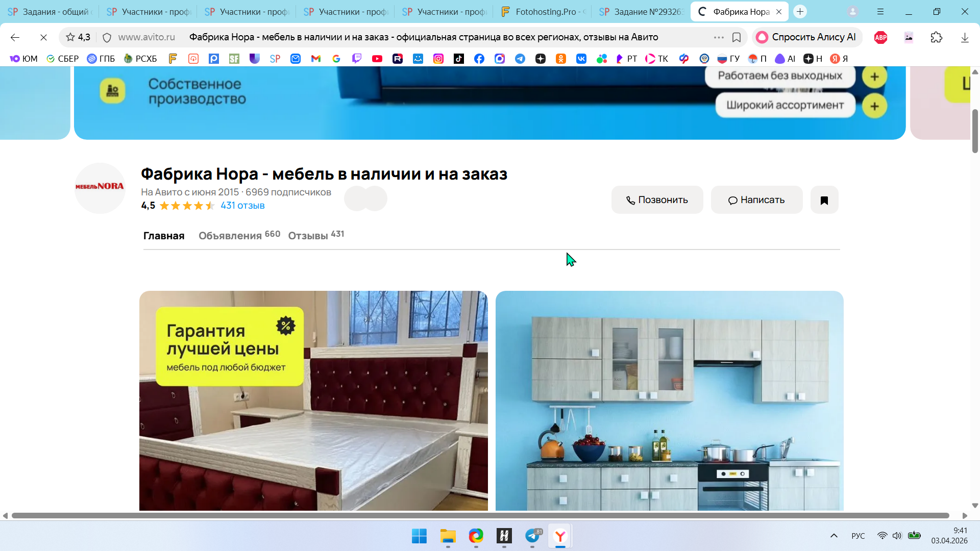Screen dimensions: 980x551
Task: Click the YouTube bookmark icon
Action: click(x=377, y=59)
